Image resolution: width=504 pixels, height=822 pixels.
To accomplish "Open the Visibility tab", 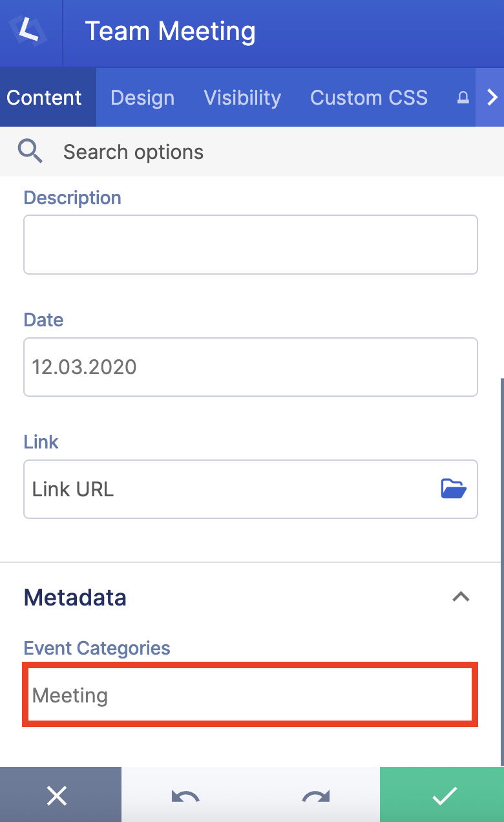I will click(x=242, y=98).
